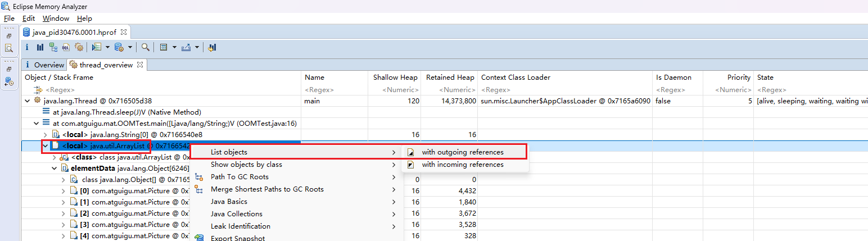Close the thread_overview tab
The image size is (868, 241).
click(x=140, y=65)
